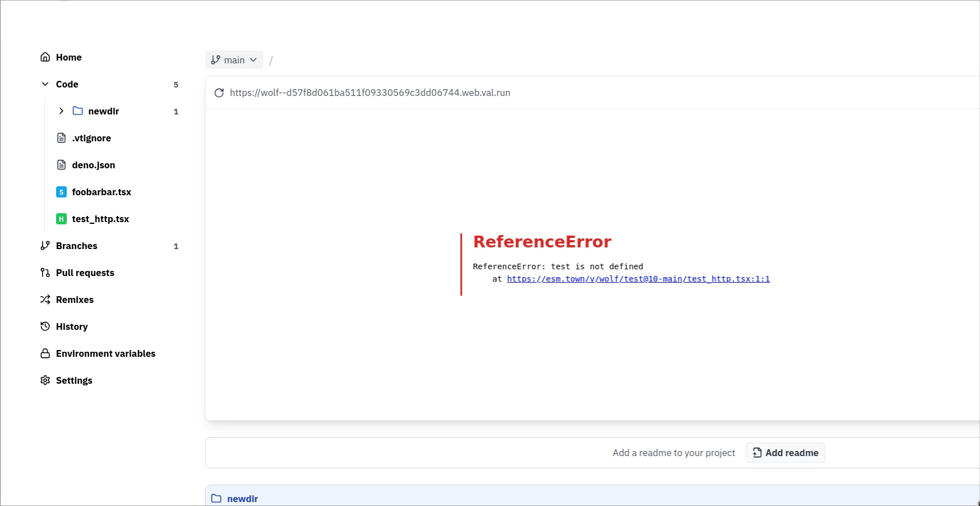Click the Home house icon
The image size is (980, 506).
click(x=45, y=57)
